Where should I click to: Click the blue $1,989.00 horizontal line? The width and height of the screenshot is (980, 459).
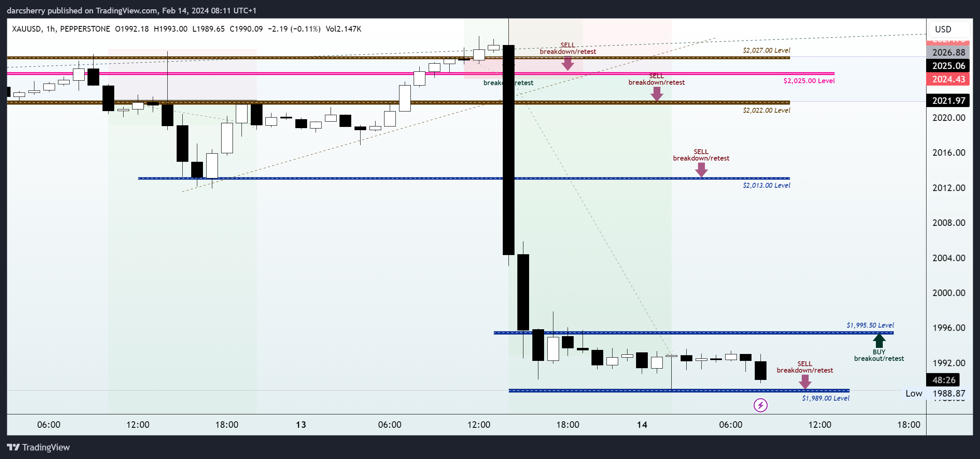pyautogui.click(x=679, y=391)
